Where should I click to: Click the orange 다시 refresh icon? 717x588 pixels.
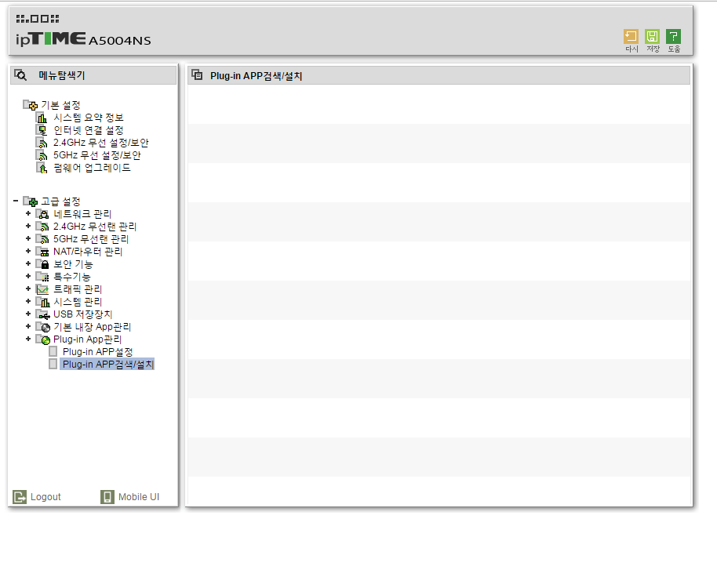[x=631, y=37]
